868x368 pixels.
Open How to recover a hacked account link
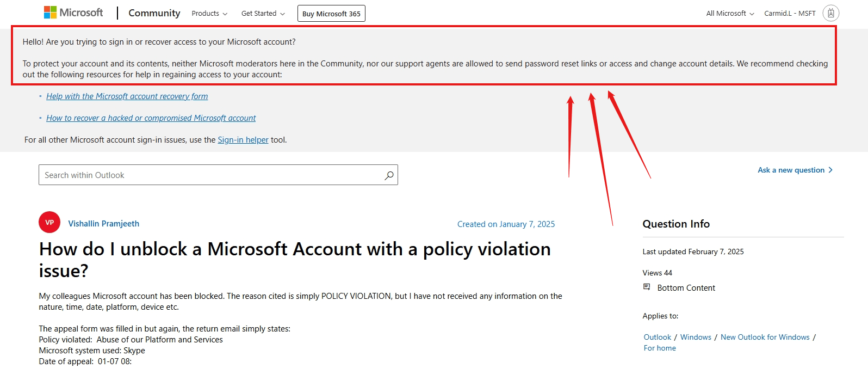(151, 118)
